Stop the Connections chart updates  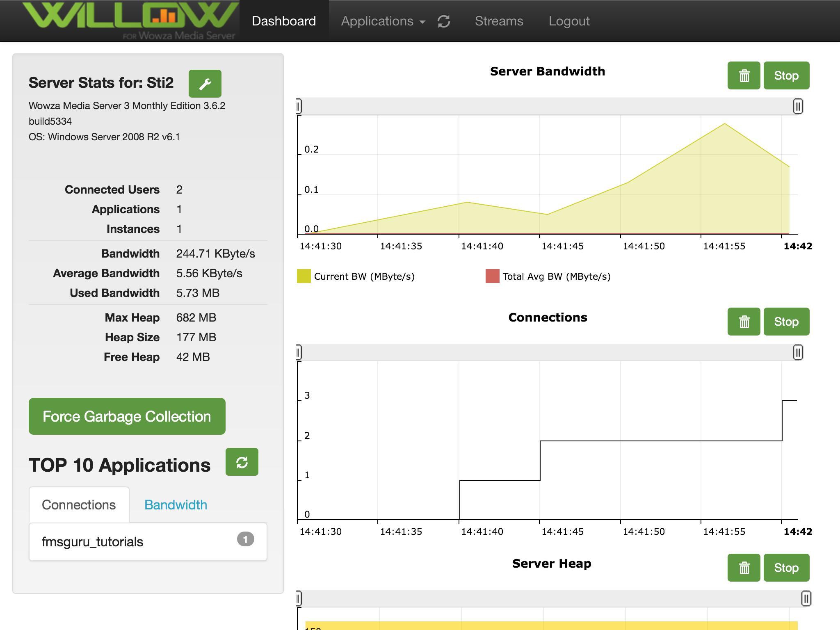coord(786,322)
